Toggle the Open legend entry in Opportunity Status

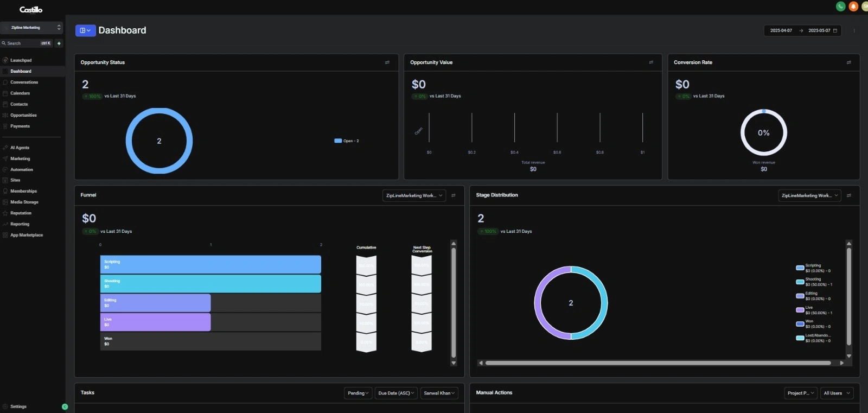click(347, 141)
